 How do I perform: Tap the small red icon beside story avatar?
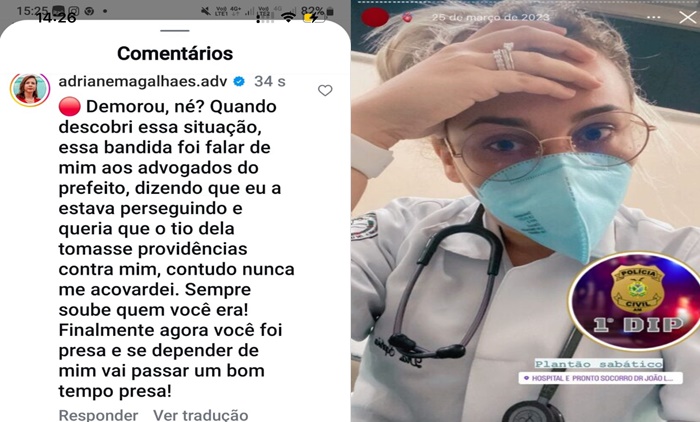click(407, 17)
